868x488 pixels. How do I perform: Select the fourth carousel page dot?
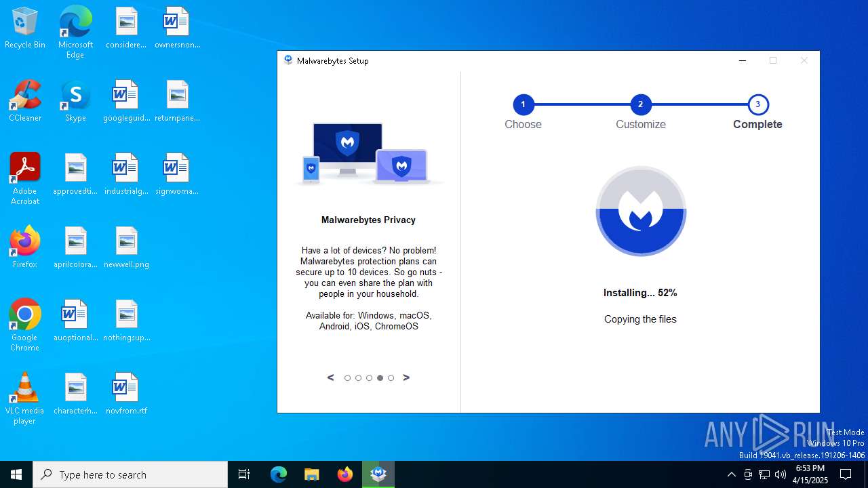(x=380, y=378)
